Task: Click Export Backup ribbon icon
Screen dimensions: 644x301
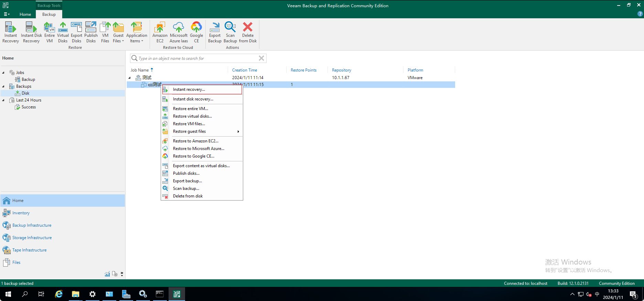Action: coord(215,32)
